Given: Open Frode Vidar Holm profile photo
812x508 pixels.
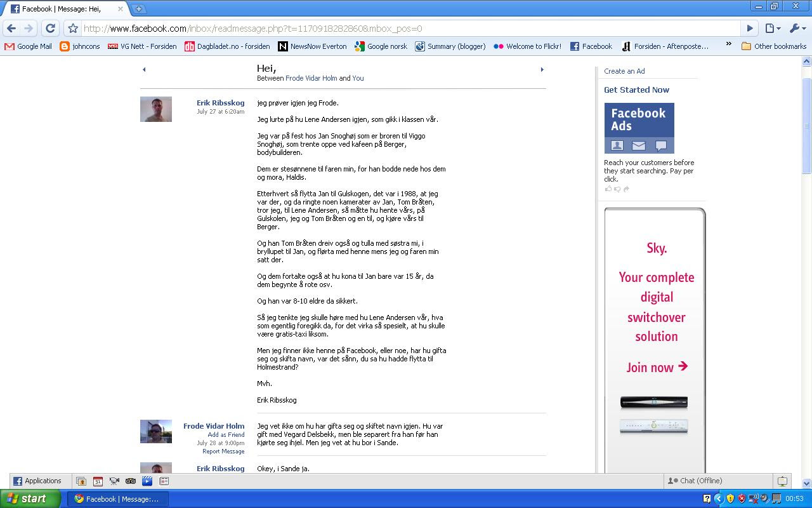Looking at the screenshot, I should (x=156, y=431).
